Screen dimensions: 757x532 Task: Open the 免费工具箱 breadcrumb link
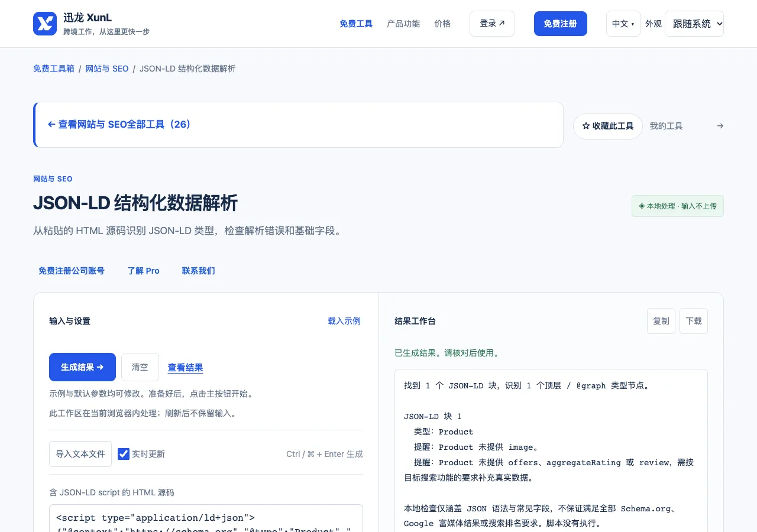(x=54, y=69)
